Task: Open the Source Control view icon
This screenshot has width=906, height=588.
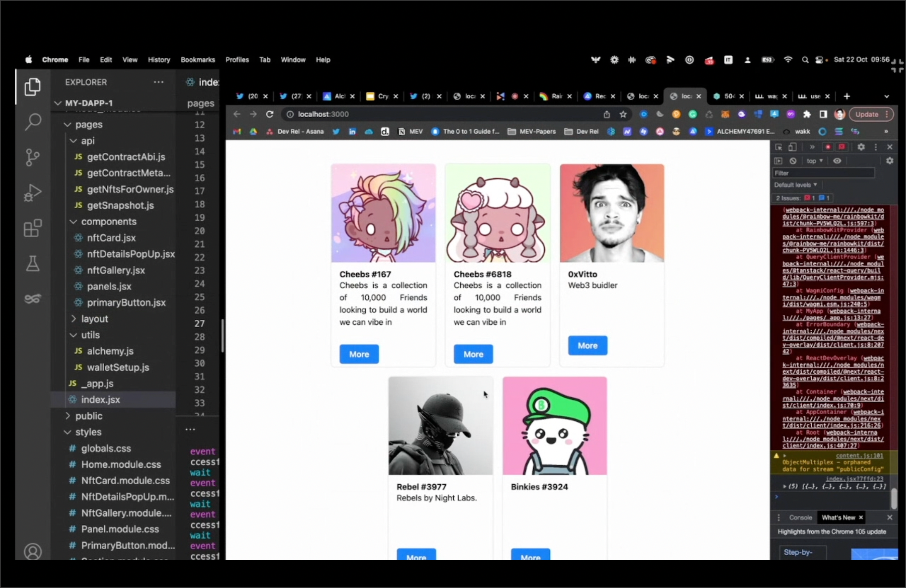Action: point(32,157)
